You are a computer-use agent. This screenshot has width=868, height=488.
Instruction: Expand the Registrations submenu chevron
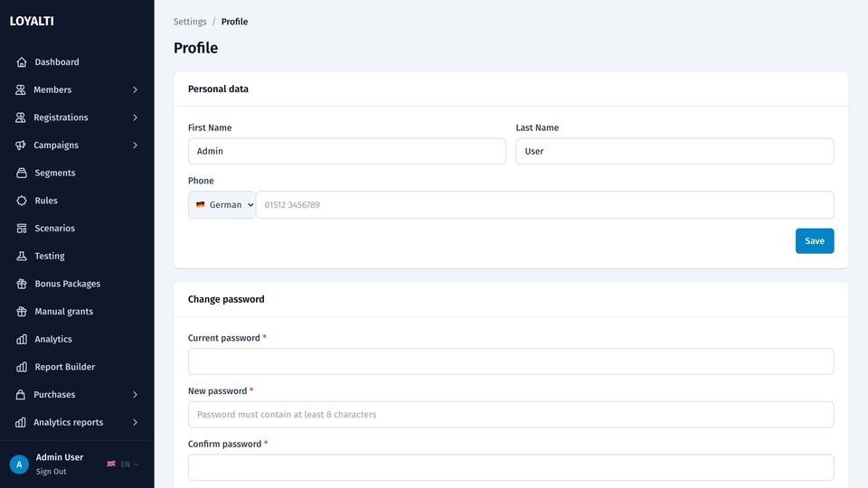135,117
